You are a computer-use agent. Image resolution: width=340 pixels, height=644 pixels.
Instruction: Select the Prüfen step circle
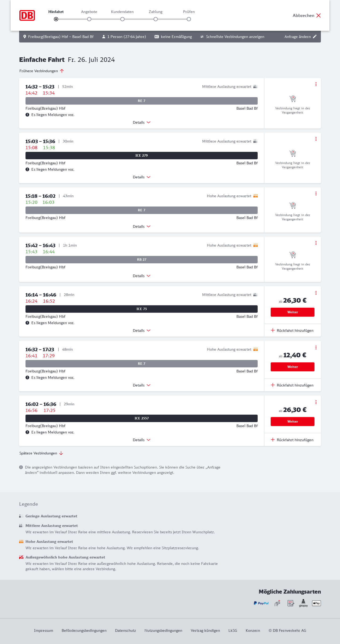(189, 19)
